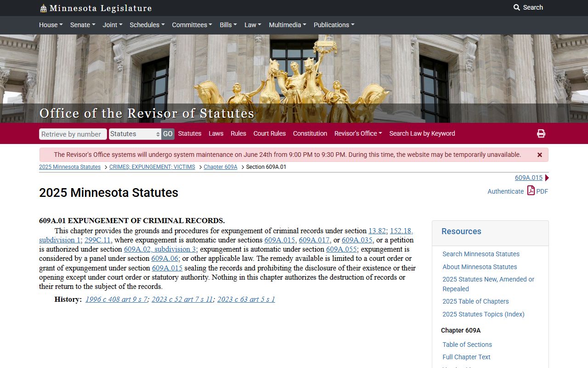588x368 pixels.
Task: Open history link 1996 c 408 art 9 s 7
Action: tap(116, 299)
